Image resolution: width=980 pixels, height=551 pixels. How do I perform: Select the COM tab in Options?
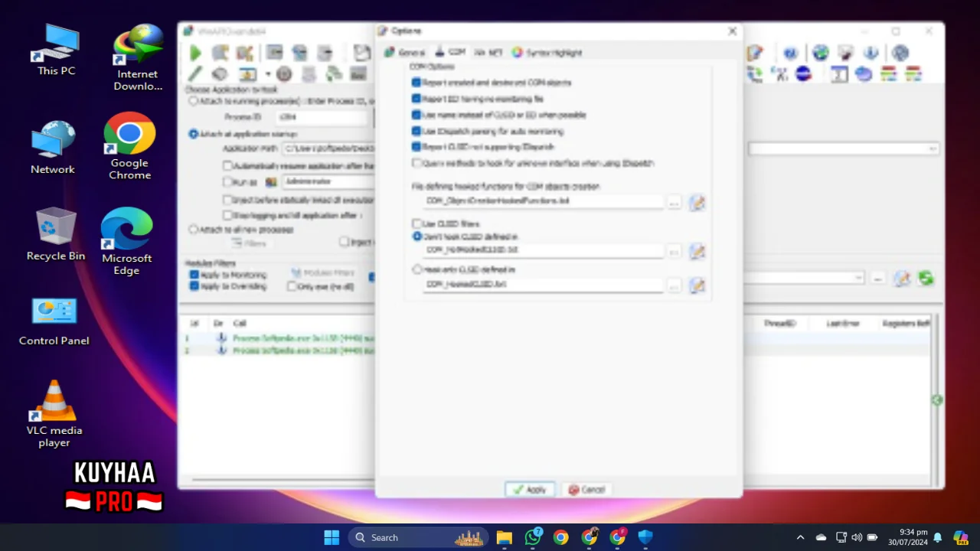pyautogui.click(x=450, y=52)
